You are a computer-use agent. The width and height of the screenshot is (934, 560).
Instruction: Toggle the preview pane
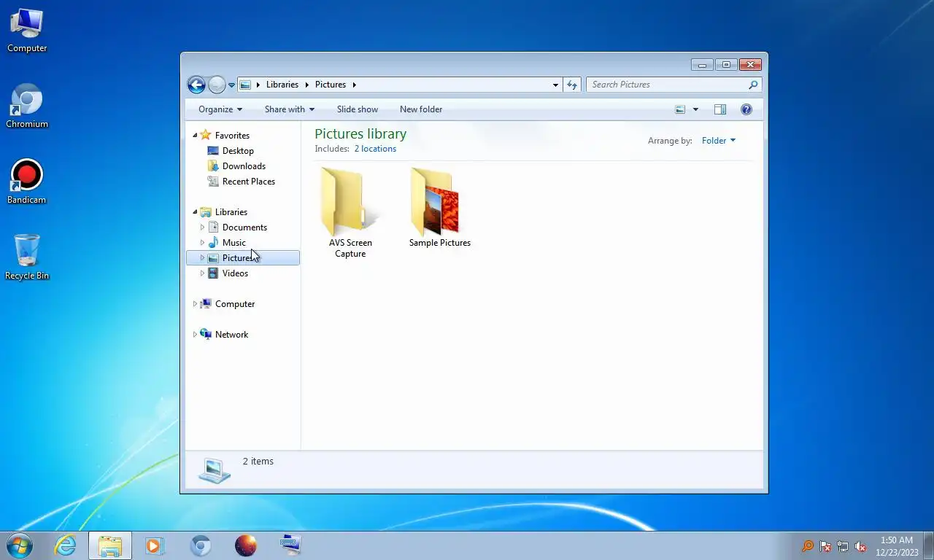pyautogui.click(x=720, y=109)
